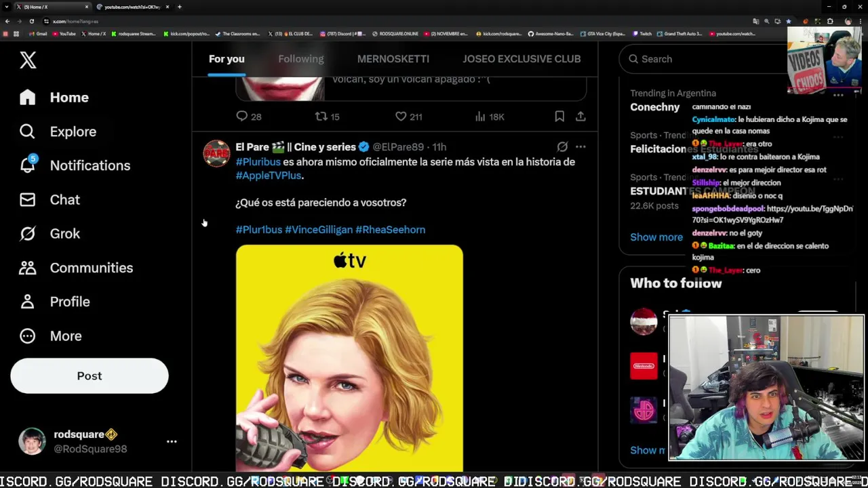868x488 pixels.
Task: Open Notifications with 5 unread
Action: click(x=75, y=165)
